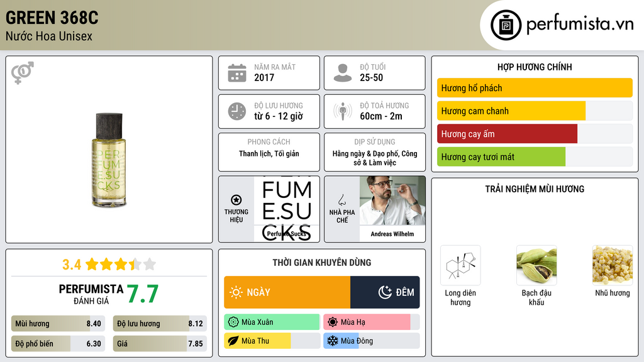This screenshot has width=644, height=362.
Task: Open the Perfume Sucks brand logo image
Action: pyautogui.click(x=287, y=209)
